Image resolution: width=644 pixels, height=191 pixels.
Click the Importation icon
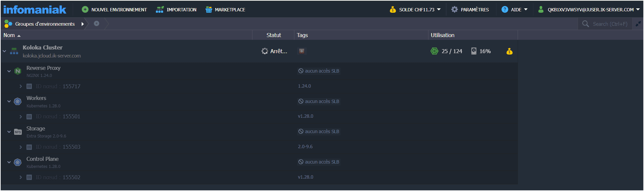(x=160, y=10)
